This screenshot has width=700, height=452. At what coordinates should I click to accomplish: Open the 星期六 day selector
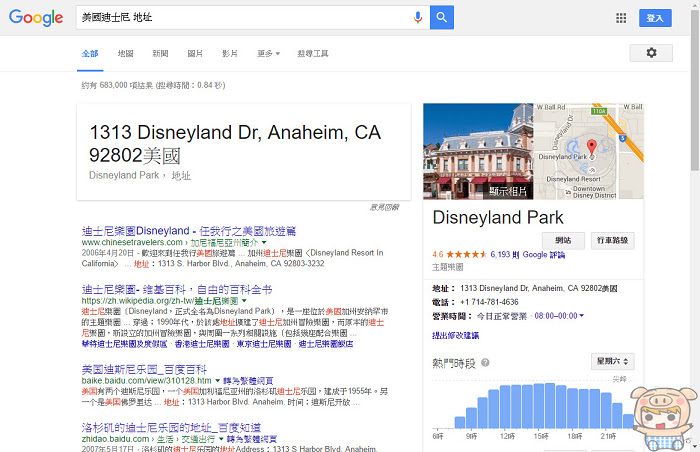(x=612, y=361)
